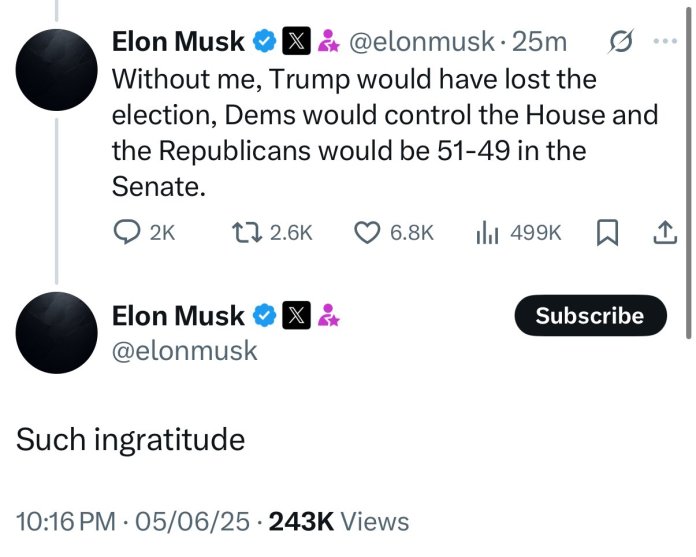Click pink affiliate icon beside Subscribe row name
The image size is (696, 557).
click(x=329, y=316)
